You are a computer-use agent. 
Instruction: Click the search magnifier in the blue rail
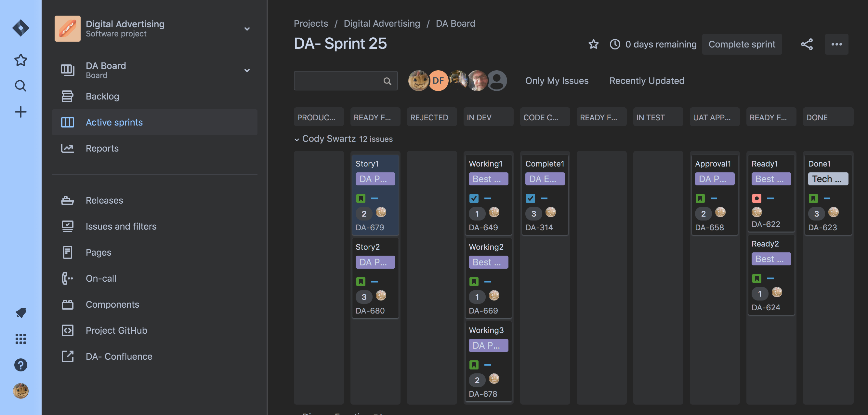[20, 86]
